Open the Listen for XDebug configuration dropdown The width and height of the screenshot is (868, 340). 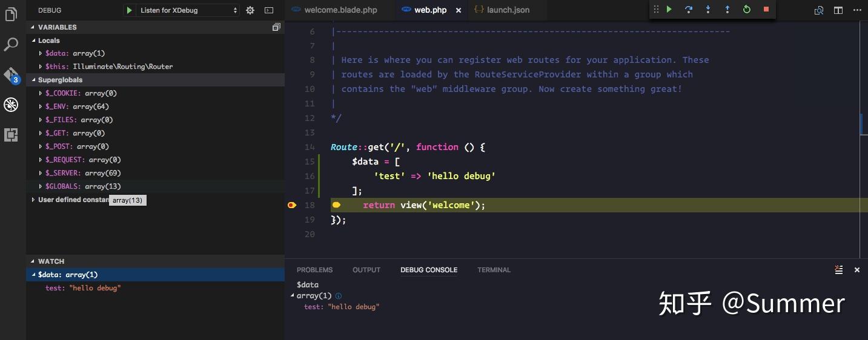188,10
